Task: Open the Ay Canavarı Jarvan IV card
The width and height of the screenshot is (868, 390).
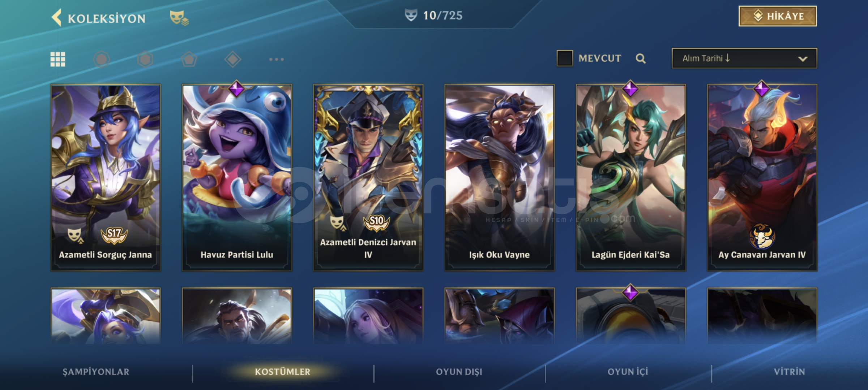Action: coord(762,177)
